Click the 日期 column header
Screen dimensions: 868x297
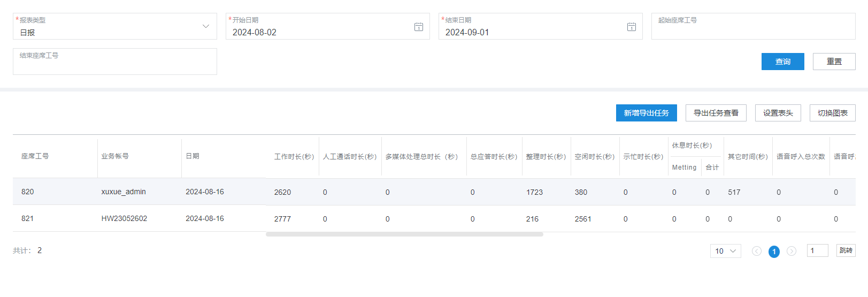point(193,156)
